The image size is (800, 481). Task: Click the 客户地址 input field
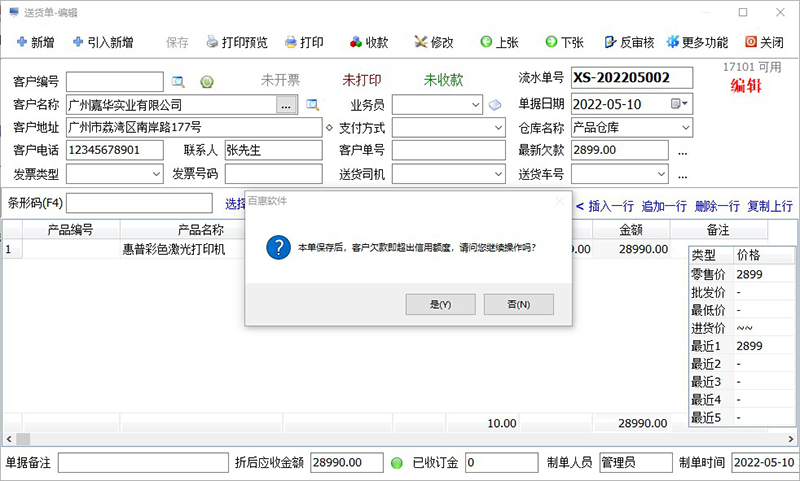coord(194,128)
